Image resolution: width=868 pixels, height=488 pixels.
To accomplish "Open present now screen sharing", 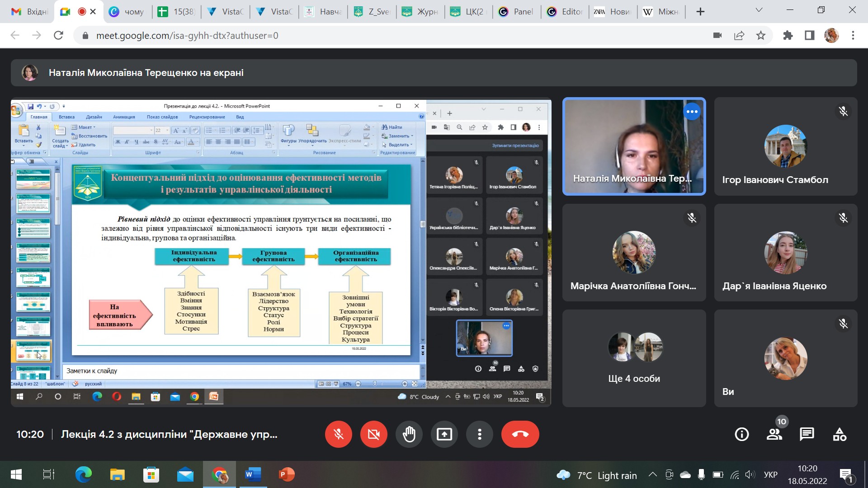I will tap(444, 434).
